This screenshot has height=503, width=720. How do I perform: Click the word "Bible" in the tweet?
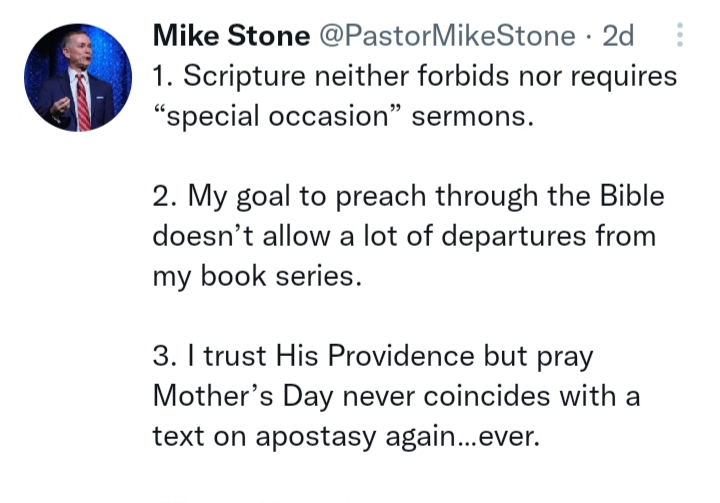(629, 196)
